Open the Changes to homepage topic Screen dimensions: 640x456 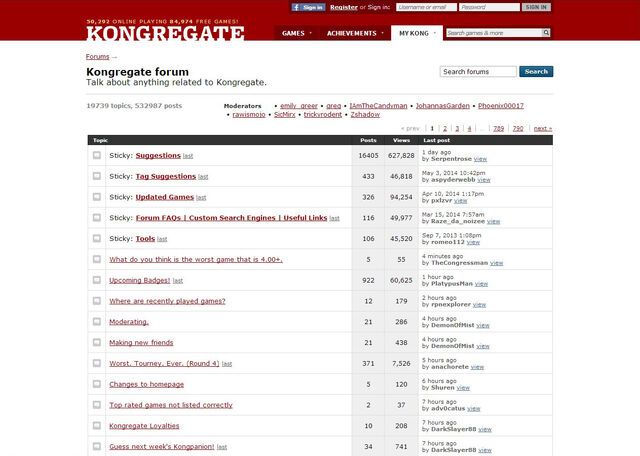pos(147,385)
